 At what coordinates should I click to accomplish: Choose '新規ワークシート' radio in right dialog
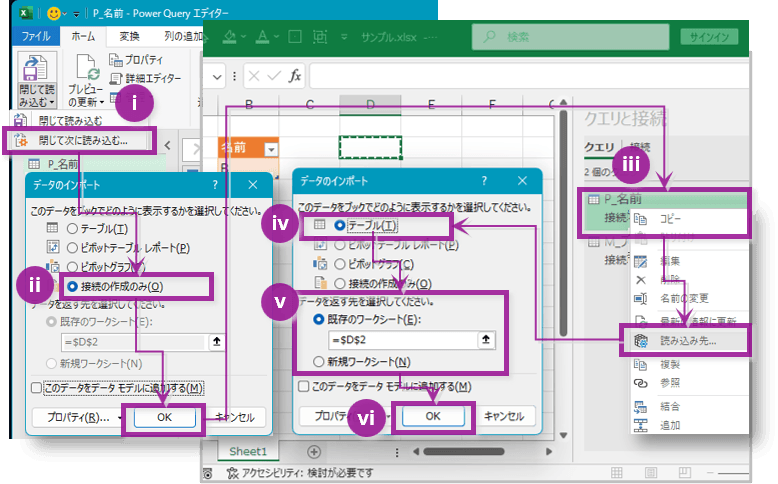click(x=320, y=362)
